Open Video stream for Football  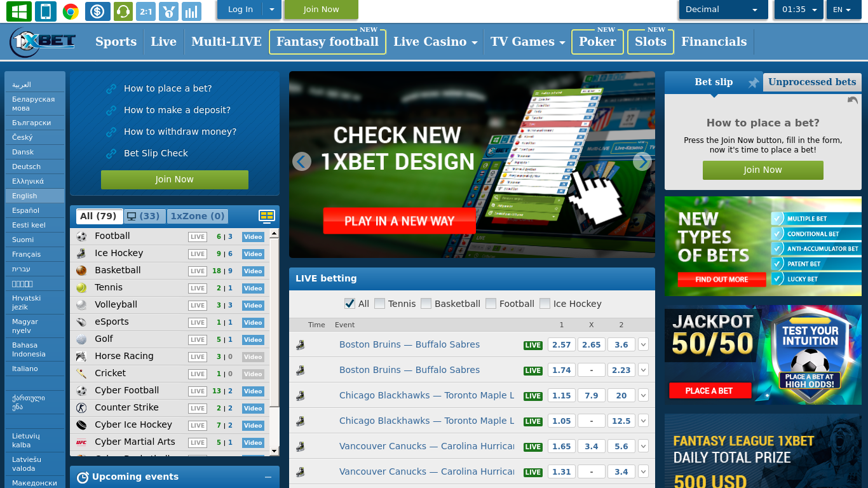click(x=253, y=237)
